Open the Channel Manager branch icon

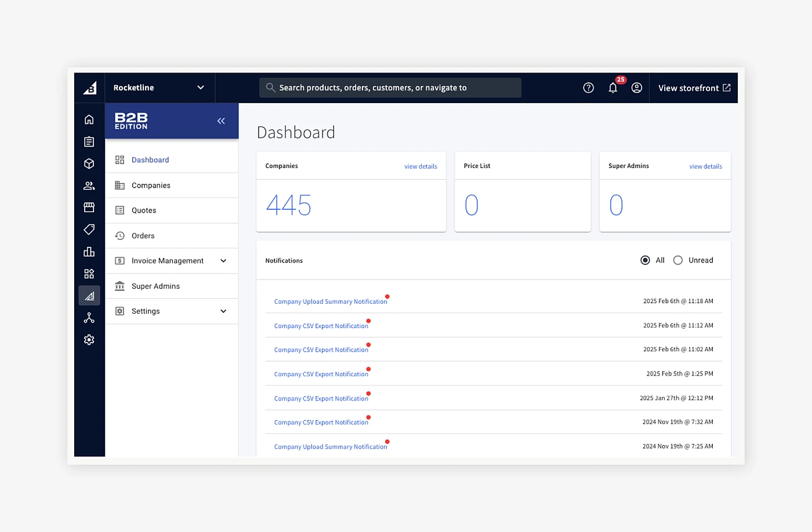click(89, 318)
